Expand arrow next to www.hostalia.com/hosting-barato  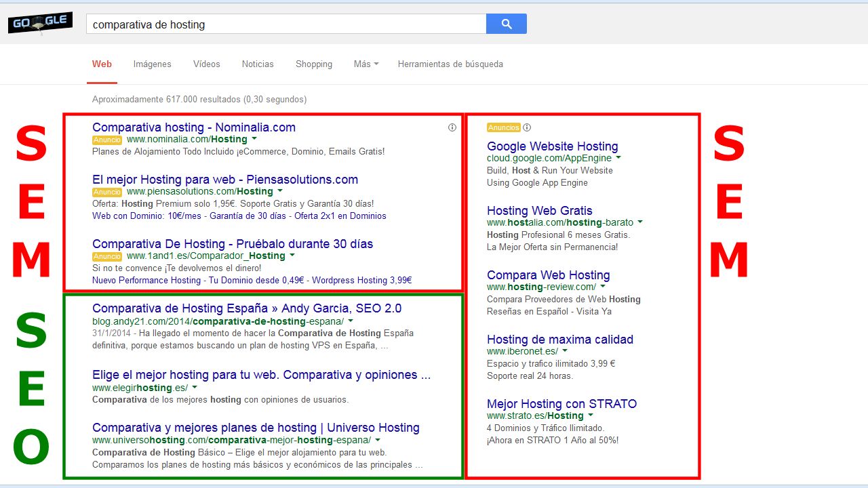point(639,222)
